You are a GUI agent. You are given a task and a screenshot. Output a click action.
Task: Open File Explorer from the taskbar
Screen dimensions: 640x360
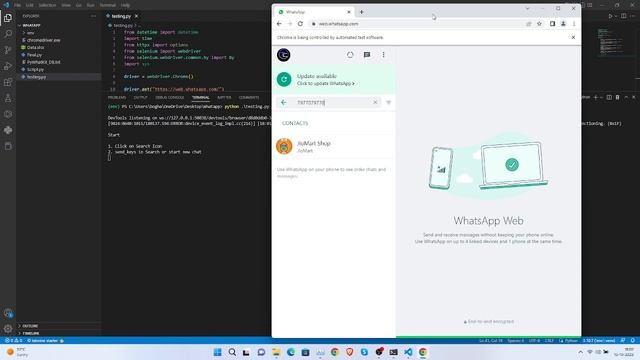click(x=276, y=352)
